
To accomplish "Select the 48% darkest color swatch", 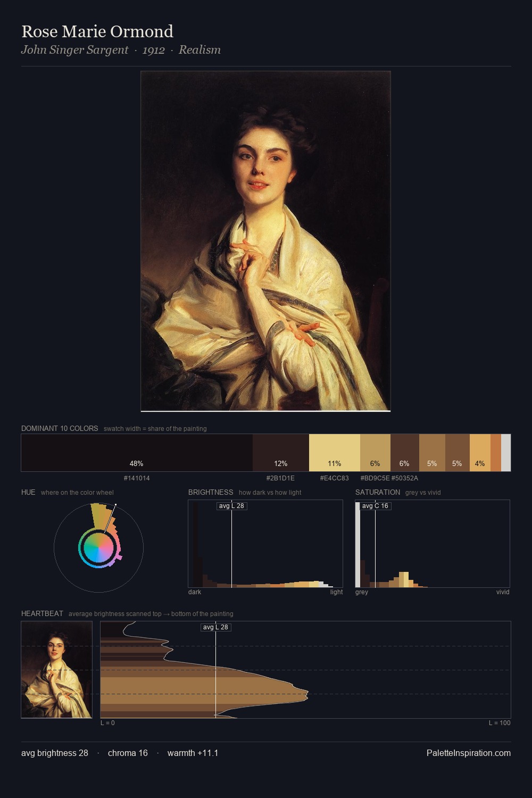I will click(x=137, y=453).
